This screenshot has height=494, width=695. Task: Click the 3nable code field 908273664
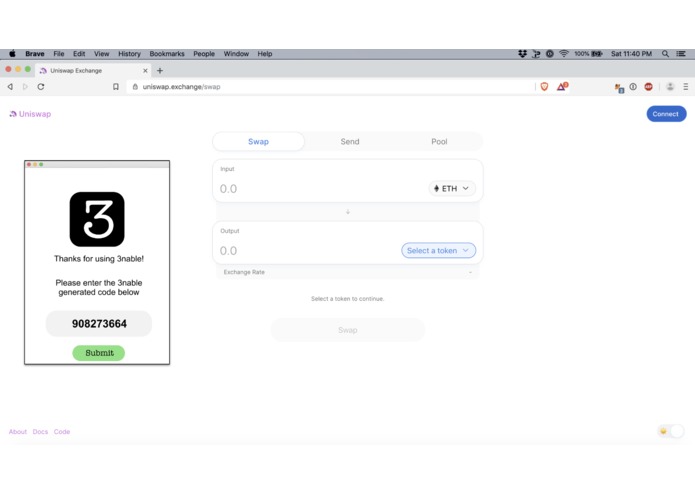pyautogui.click(x=99, y=323)
